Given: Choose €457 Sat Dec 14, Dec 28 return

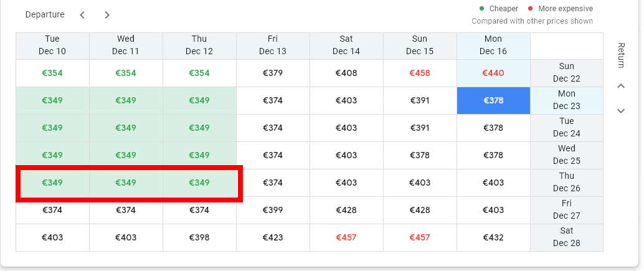Looking at the screenshot, I should pos(346,237).
